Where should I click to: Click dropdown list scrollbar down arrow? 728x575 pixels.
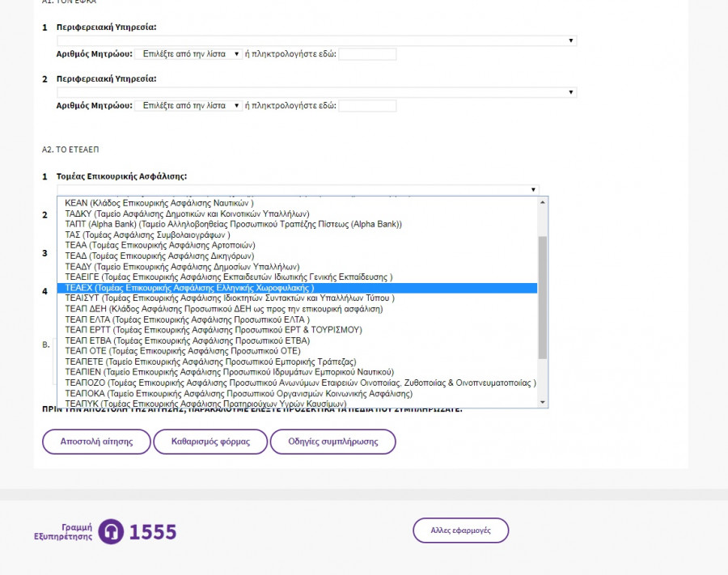click(543, 402)
